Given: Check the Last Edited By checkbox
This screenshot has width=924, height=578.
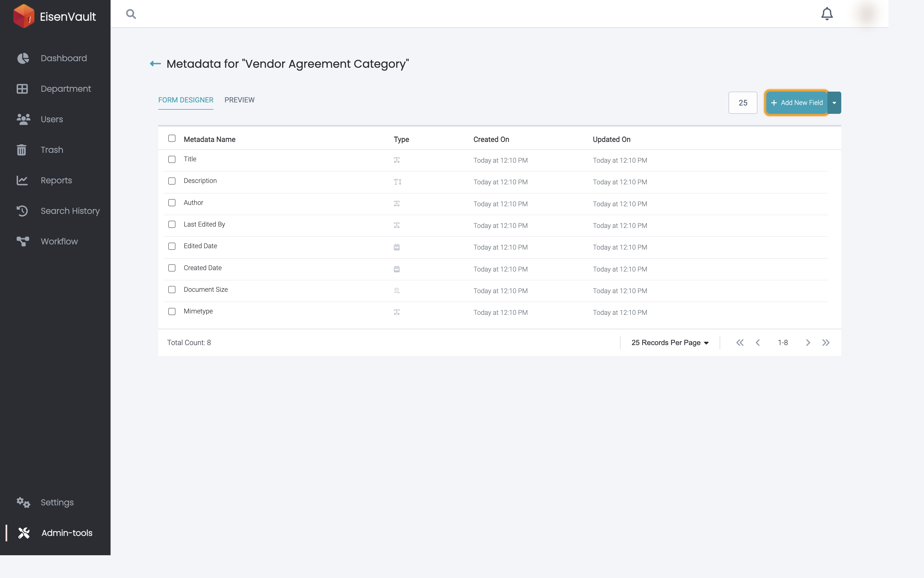Looking at the screenshot, I should point(172,224).
